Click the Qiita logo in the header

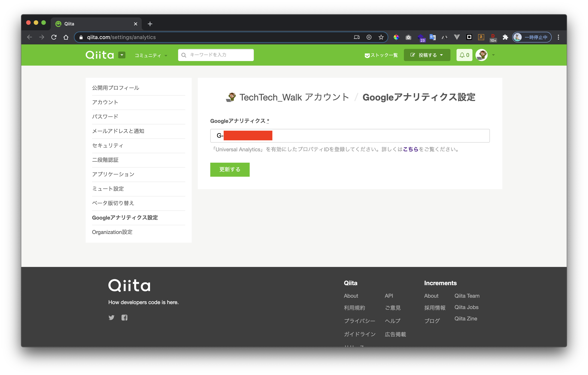point(100,55)
